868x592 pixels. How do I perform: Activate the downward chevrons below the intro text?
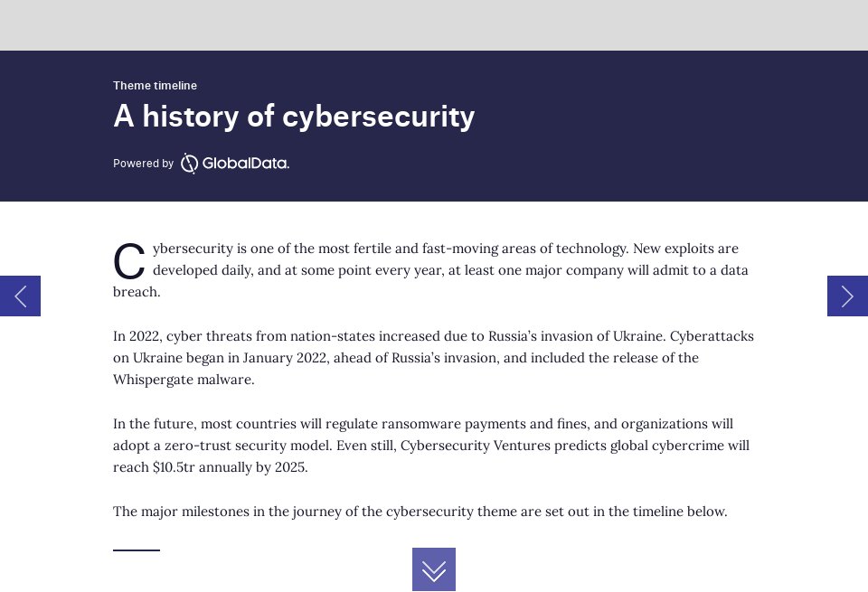(x=434, y=569)
